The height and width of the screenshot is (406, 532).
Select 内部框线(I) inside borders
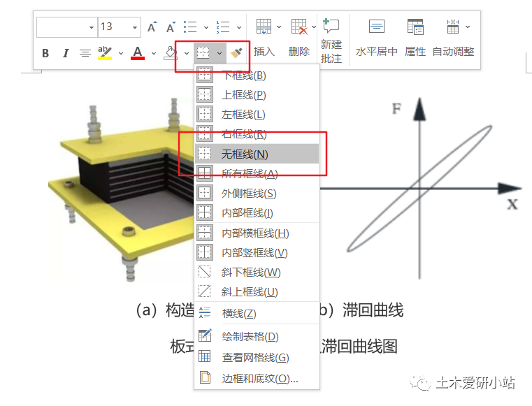pyautogui.click(x=257, y=213)
